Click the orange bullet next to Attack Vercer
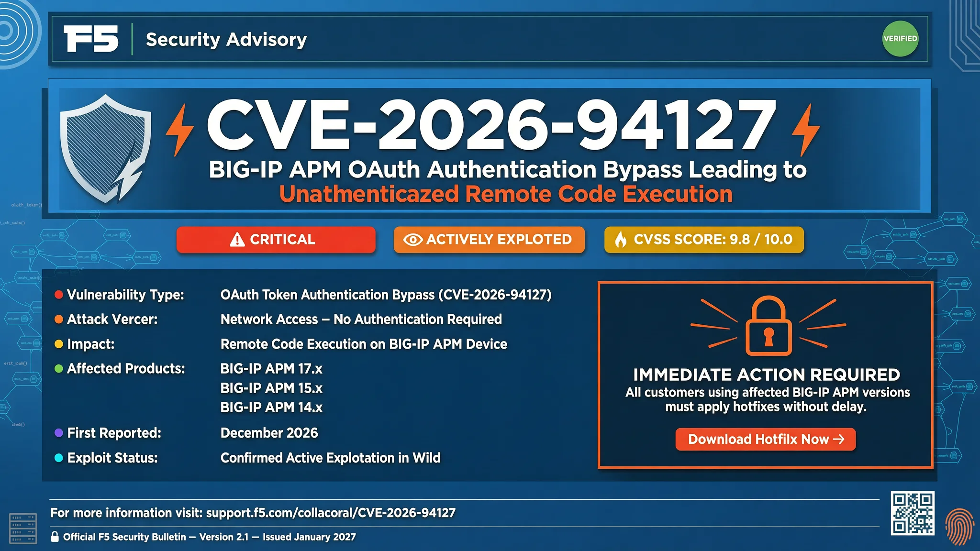Image resolution: width=980 pixels, height=551 pixels. click(59, 320)
